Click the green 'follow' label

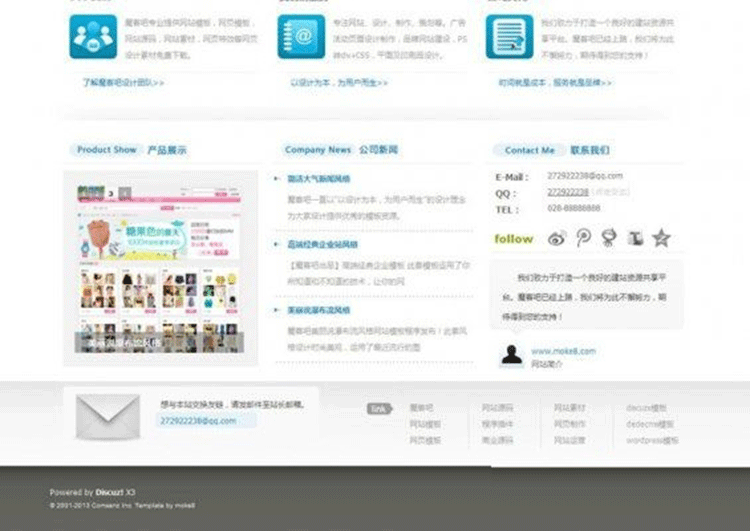click(514, 239)
